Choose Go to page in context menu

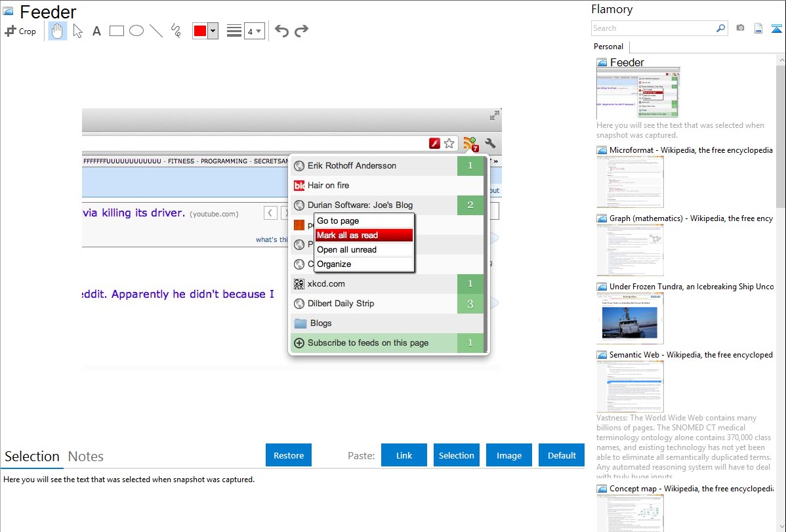[364, 220]
